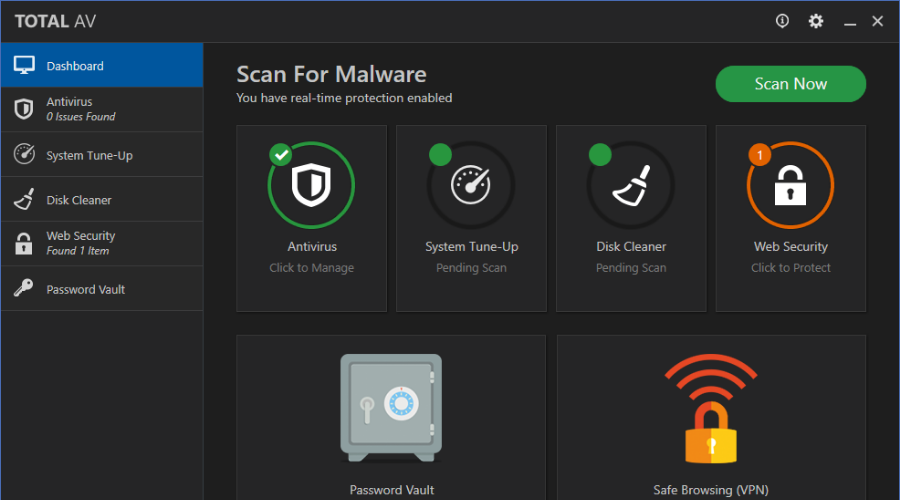The image size is (900, 500).
Task: Click the green status dot on Disk Cleaner
Action: (x=600, y=154)
